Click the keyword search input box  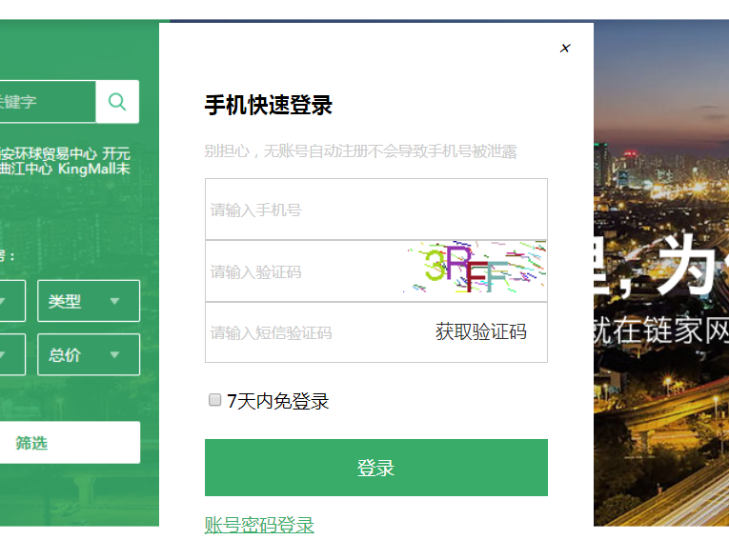coord(48,101)
